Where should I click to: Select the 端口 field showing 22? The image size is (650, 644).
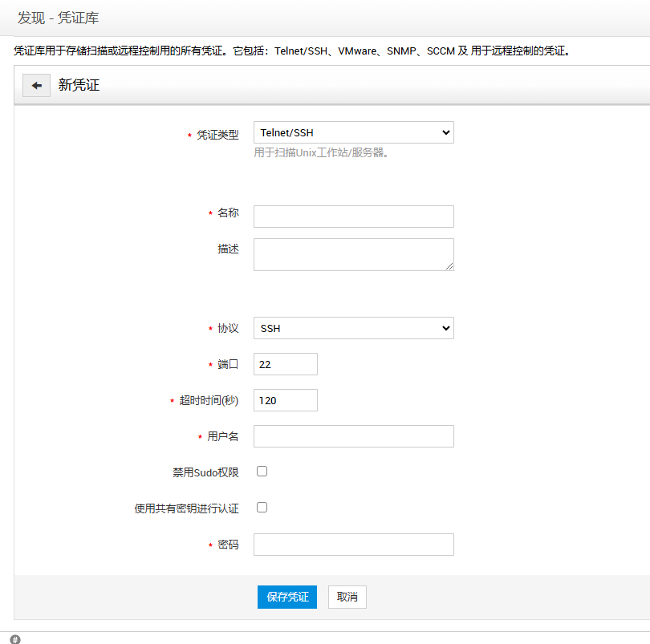[285, 364]
